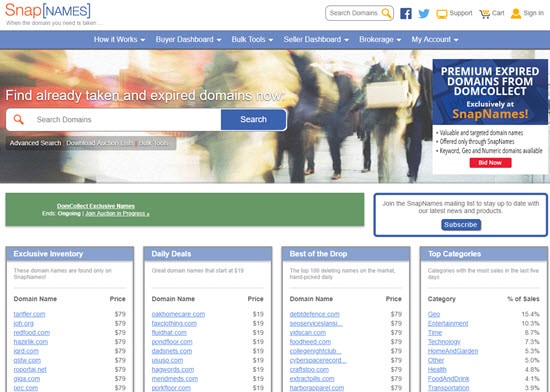Open the Twitter bird icon

[424, 13]
